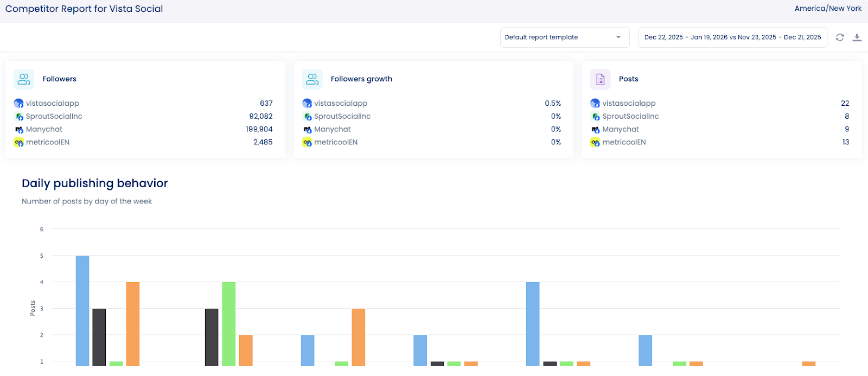Click the first orange bar reaching 4 posts
This screenshot has height=376, width=868.
tap(133, 323)
